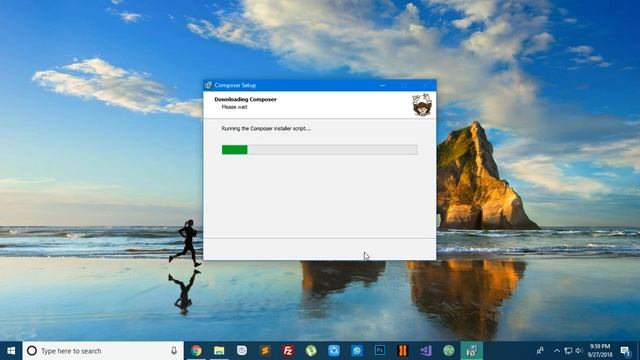Launch Photoshop from the taskbar
The height and width of the screenshot is (360, 640).
[x=380, y=351]
